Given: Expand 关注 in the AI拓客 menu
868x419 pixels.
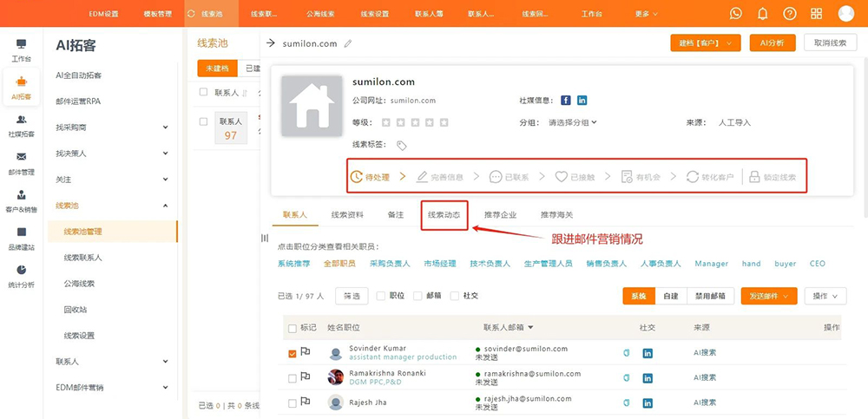Looking at the screenshot, I should (166, 180).
